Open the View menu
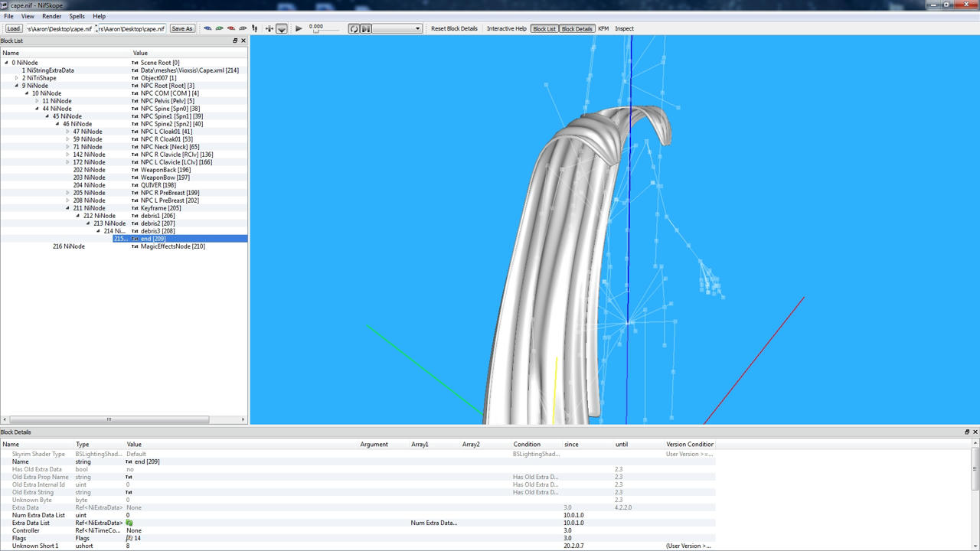The height and width of the screenshot is (551, 980). pos(28,16)
